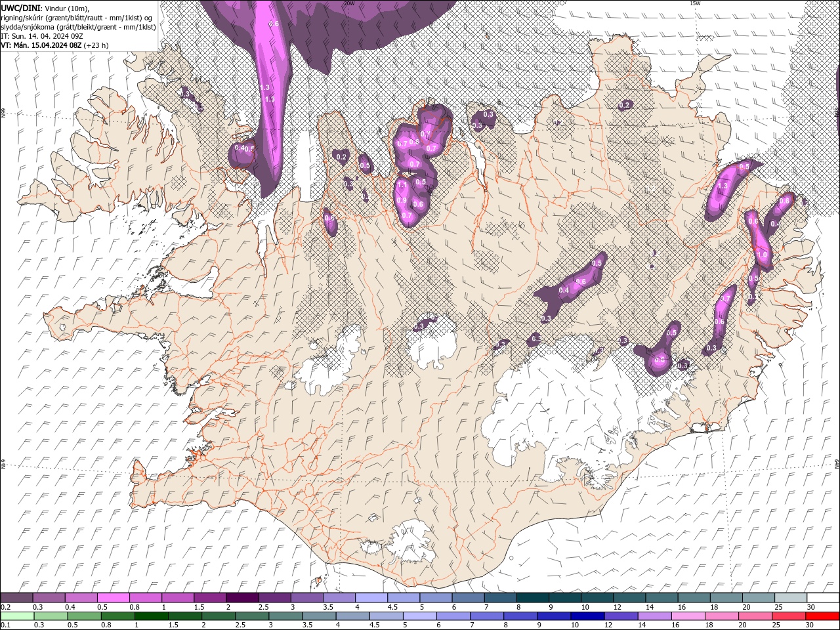Click the white snow swatch labeled 30
This screenshot has width=840, height=630.
823,598
